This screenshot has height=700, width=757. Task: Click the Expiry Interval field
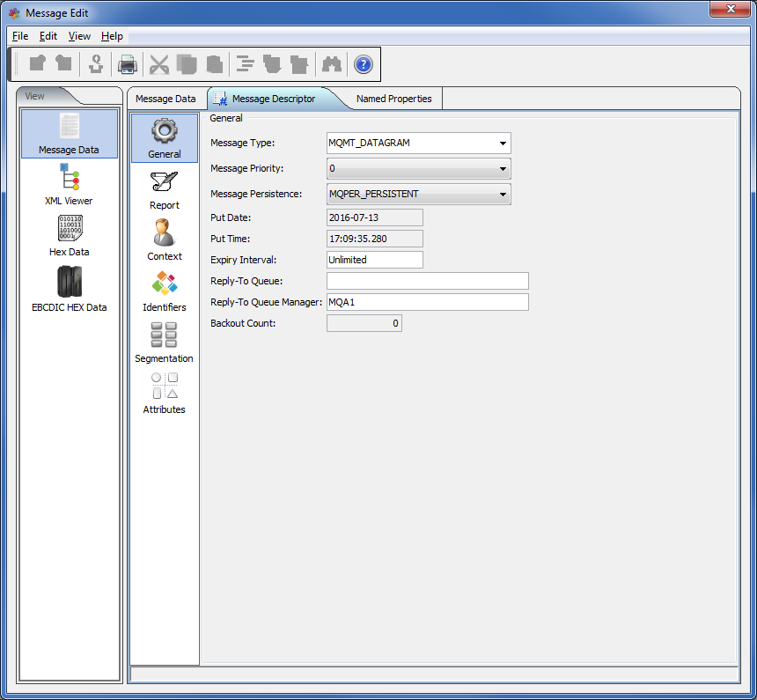(x=374, y=260)
